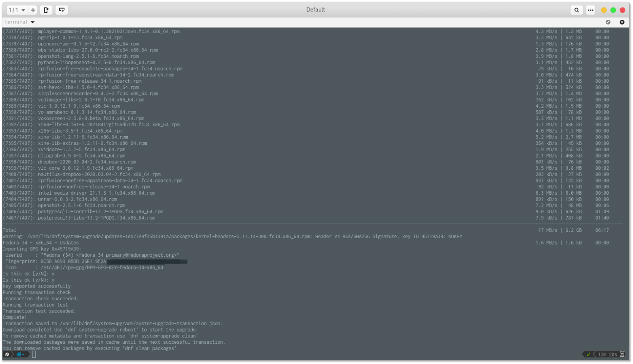Click the '06:17' total time value
Screen dimensions: 633x364
602,230
